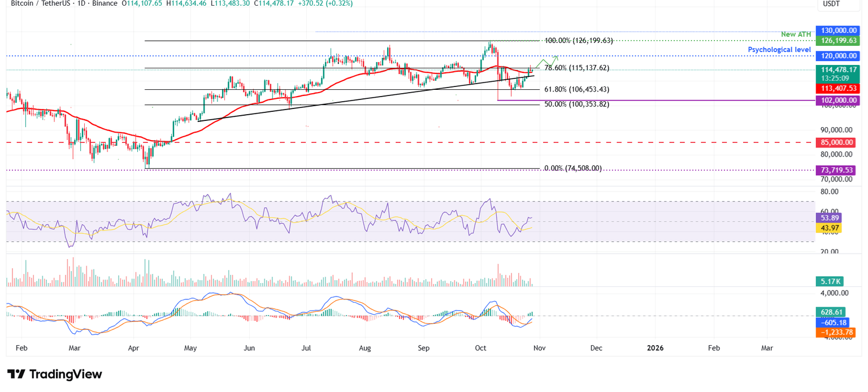Click the red 85,000.00 price level label

tap(836, 142)
